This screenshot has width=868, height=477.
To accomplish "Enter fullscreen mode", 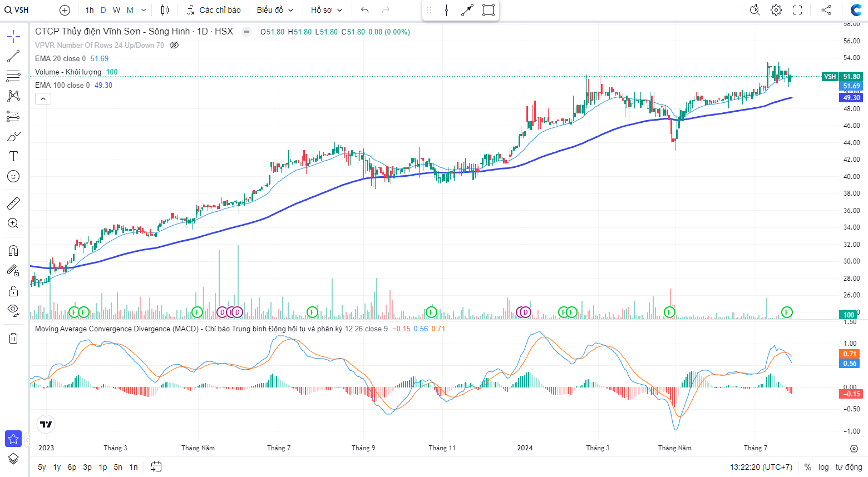I will coord(797,10).
